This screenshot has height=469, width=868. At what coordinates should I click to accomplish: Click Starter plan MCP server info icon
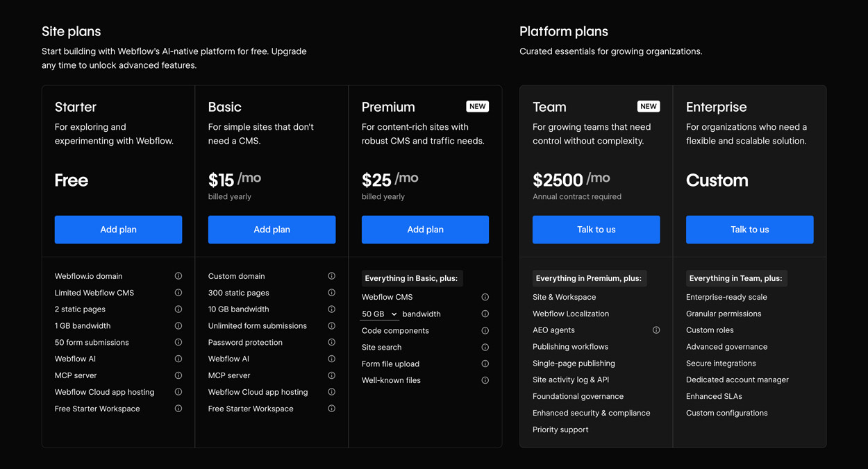pyautogui.click(x=178, y=375)
